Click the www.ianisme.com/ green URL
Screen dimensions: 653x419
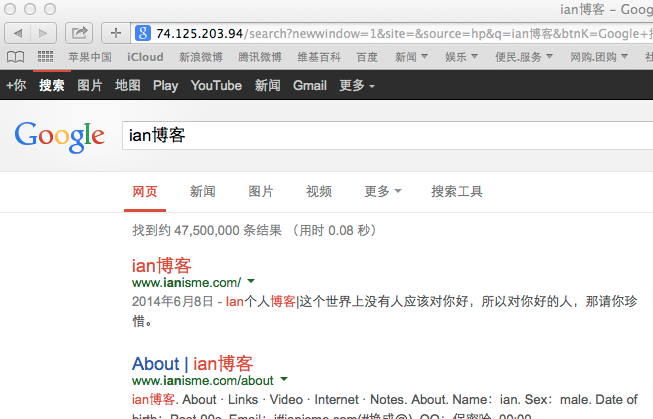tap(186, 283)
